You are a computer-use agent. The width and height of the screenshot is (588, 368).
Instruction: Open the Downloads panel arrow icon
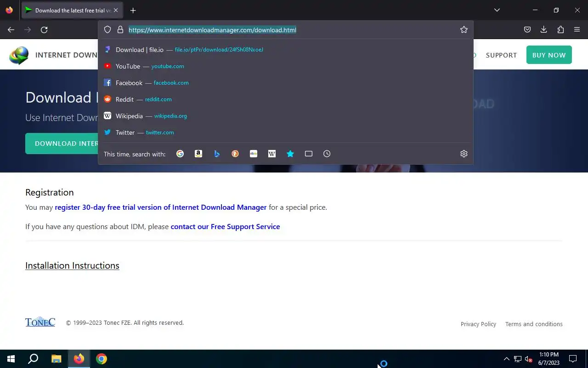[544, 30]
